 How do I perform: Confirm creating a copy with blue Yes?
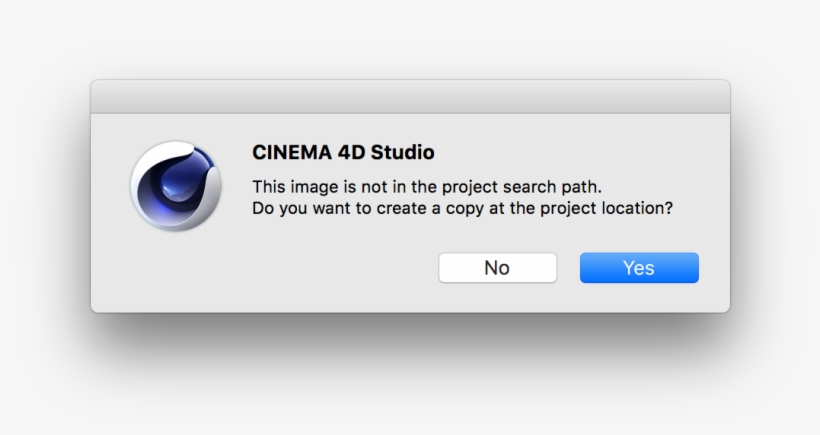point(639,268)
